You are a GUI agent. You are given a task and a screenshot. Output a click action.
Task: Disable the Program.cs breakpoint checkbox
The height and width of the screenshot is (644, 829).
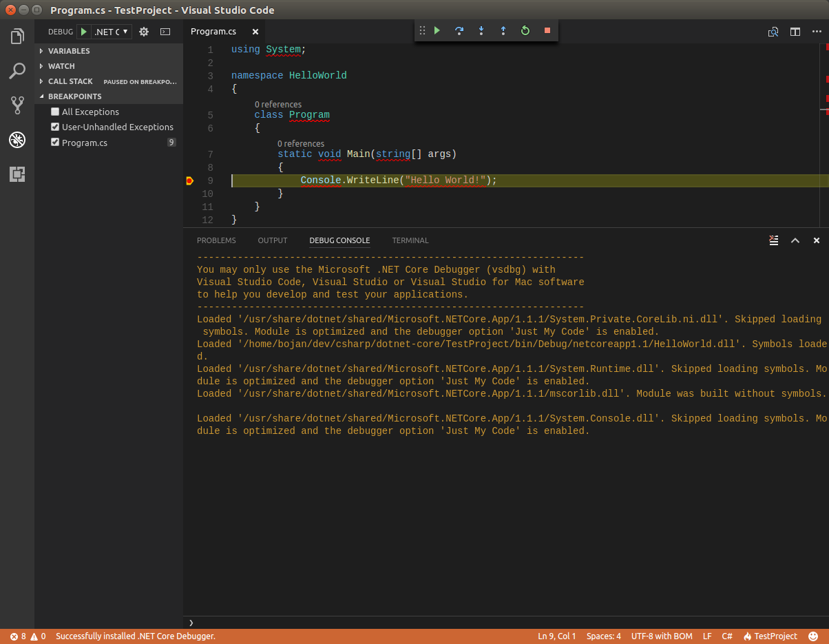click(x=55, y=143)
